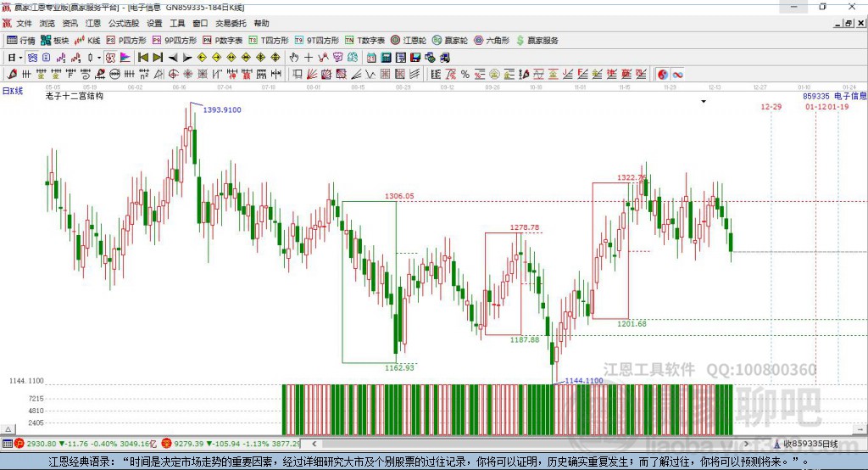
Task: Open the 工具 menu
Action: point(177,23)
